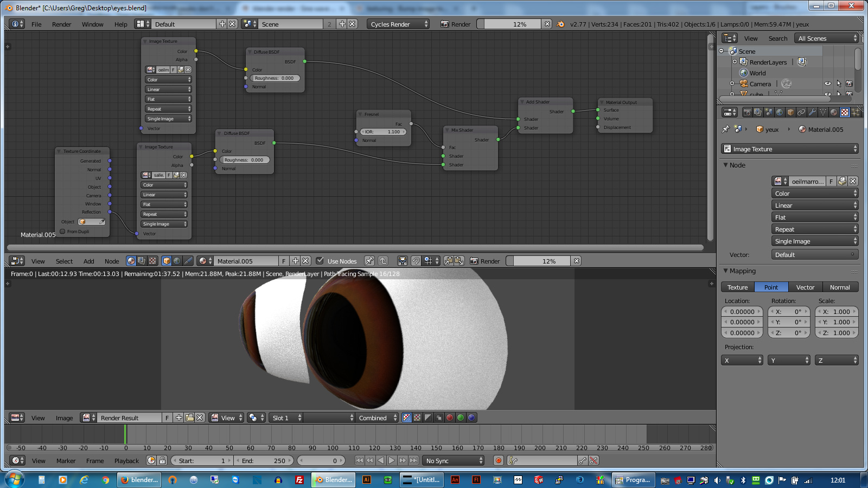Click the Render button in node editor header
The image size is (868, 488).
tap(485, 261)
